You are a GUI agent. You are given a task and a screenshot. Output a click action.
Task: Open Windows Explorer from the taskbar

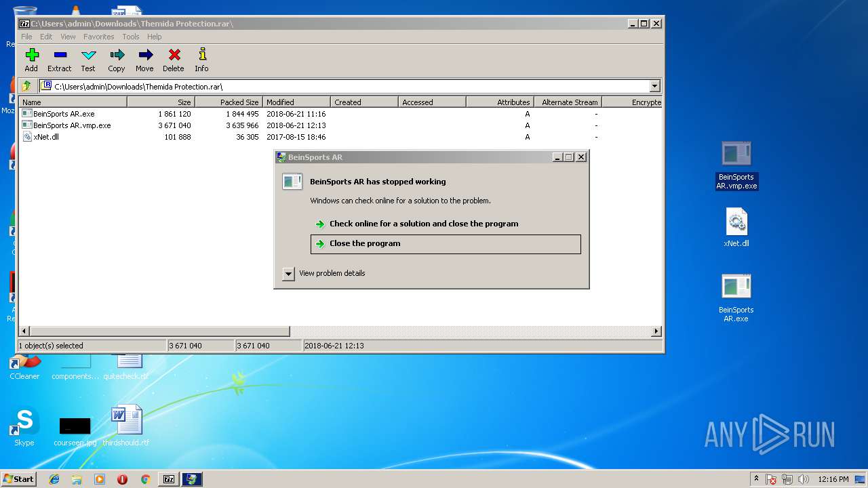77,479
